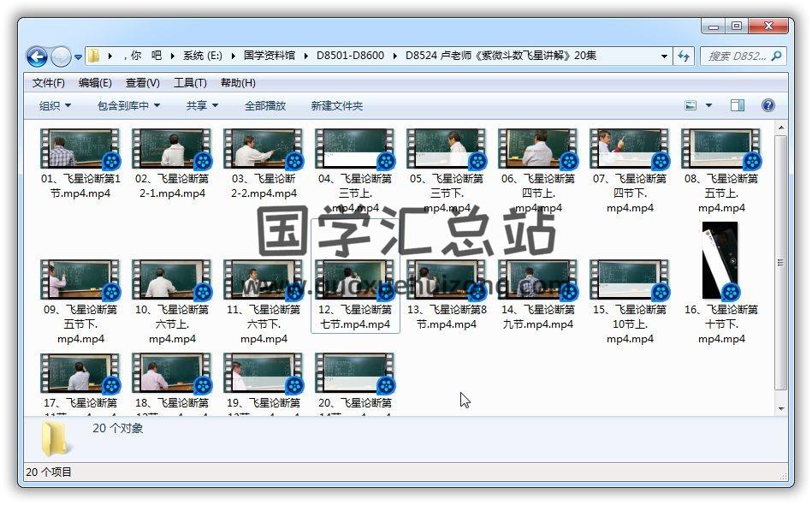The height and width of the screenshot is (505, 812).
Task: Click the vertical scrollbar down arrow
Action: click(x=779, y=407)
